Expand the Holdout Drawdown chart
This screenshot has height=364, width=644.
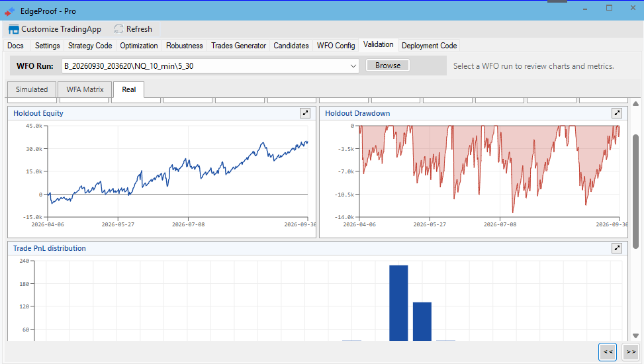pyautogui.click(x=617, y=113)
